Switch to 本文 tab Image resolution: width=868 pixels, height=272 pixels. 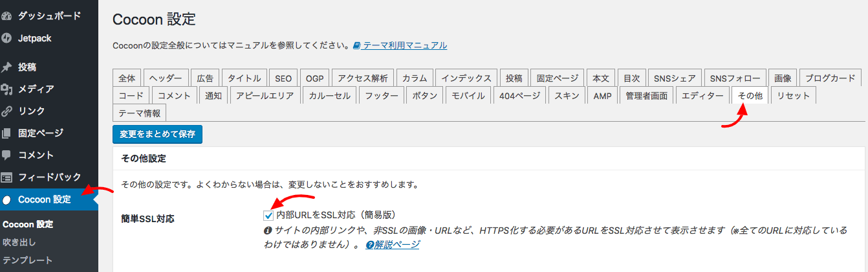[x=601, y=78]
